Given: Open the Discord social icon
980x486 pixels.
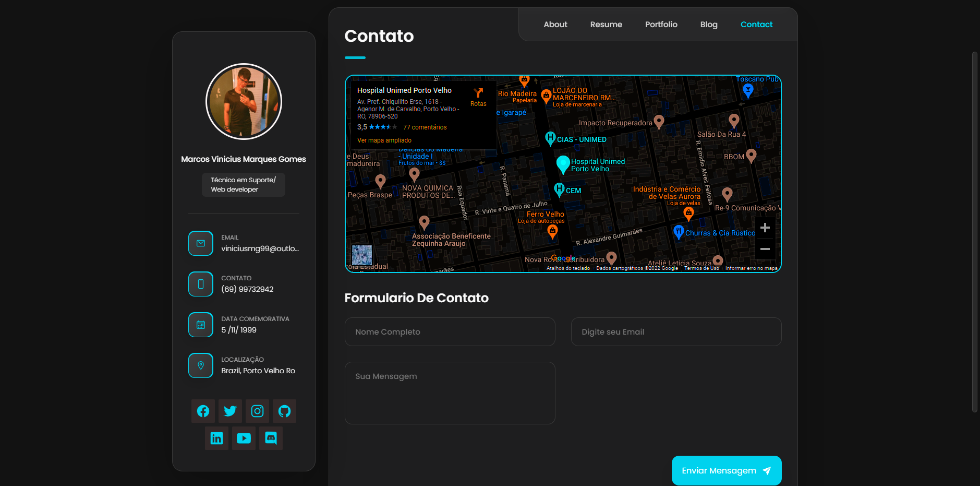Looking at the screenshot, I should point(271,438).
